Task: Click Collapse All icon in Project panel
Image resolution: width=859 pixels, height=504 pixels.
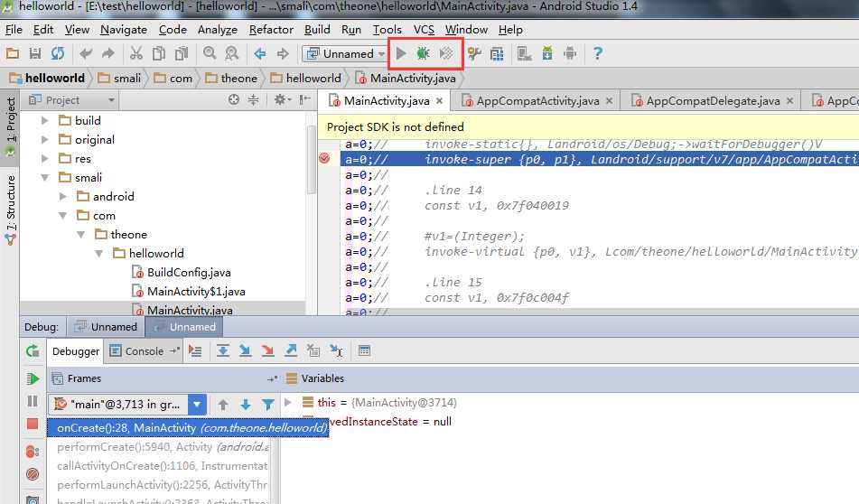Action: [253, 99]
